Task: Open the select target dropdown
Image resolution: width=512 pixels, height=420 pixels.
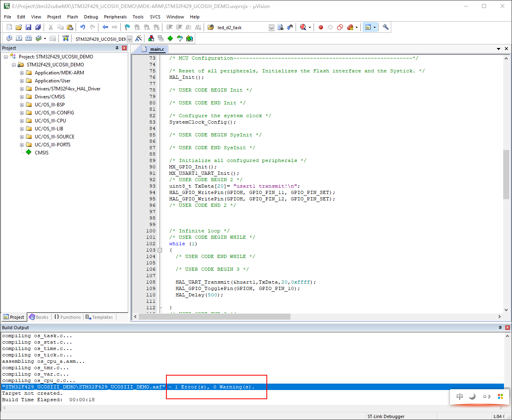Action: point(130,39)
